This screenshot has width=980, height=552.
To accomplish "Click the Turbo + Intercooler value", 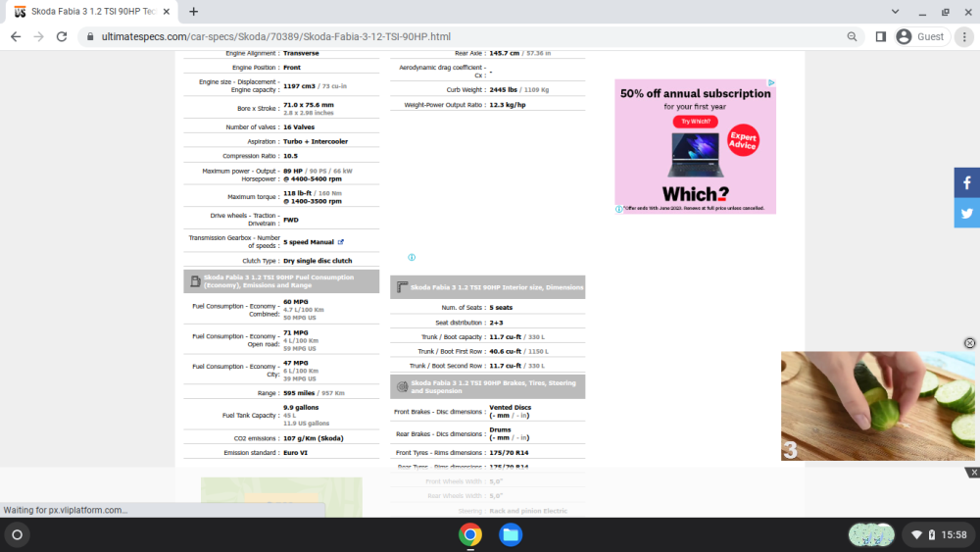I will 315,141.
